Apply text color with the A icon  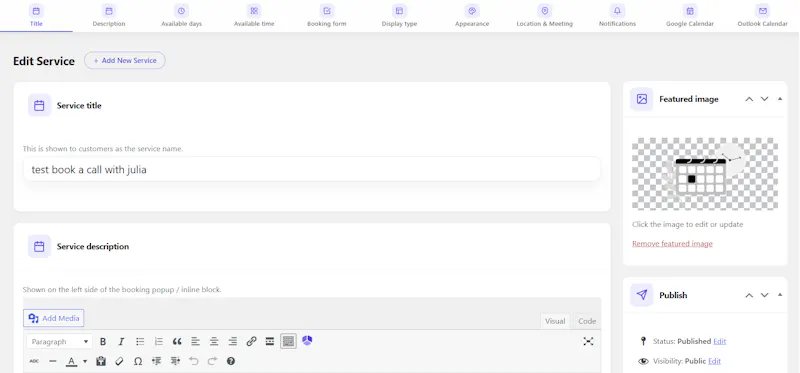point(71,361)
